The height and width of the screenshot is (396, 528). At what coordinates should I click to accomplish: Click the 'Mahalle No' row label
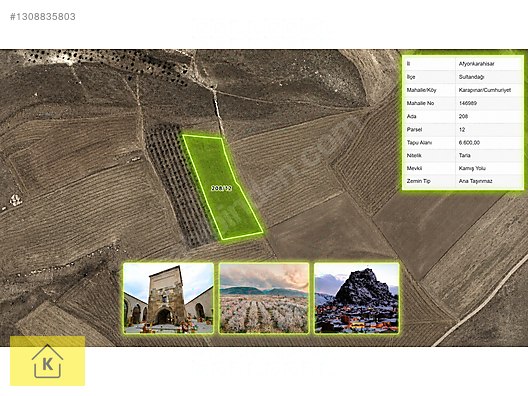click(x=420, y=103)
